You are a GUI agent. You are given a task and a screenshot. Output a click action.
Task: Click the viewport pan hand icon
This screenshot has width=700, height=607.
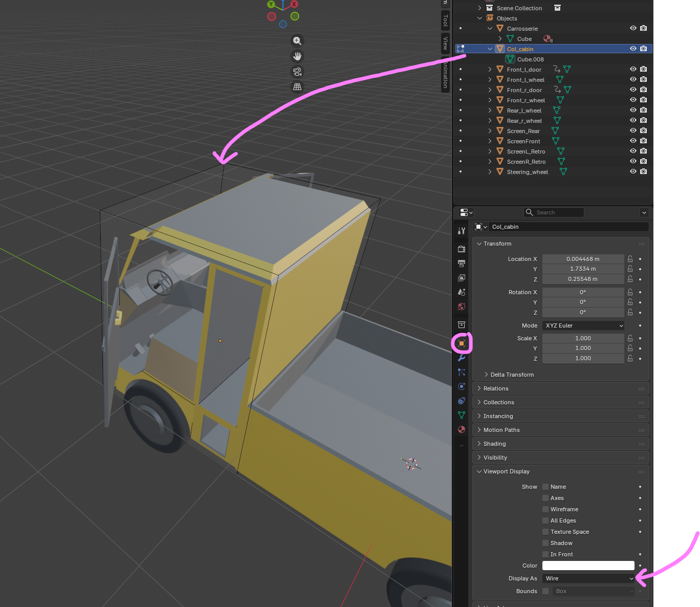297,56
